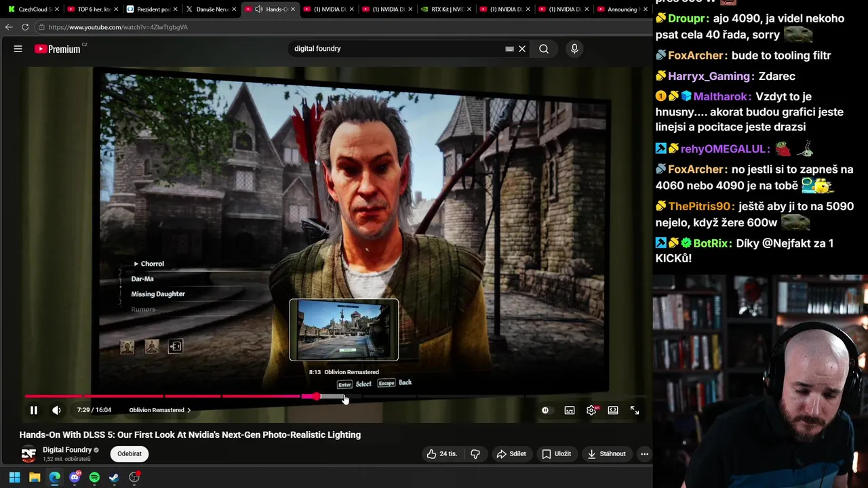Submit search with magnifier icon
The height and width of the screenshot is (488, 868).
tap(544, 49)
